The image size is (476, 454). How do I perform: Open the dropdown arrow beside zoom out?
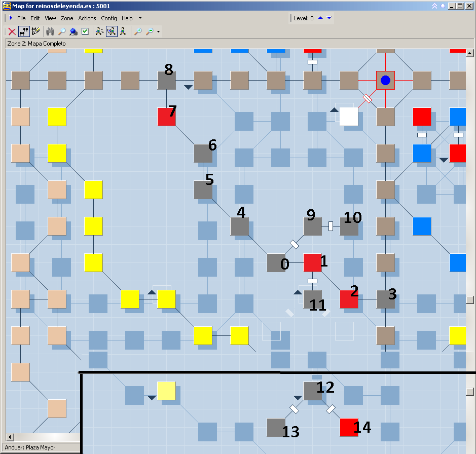pyautogui.click(x=159, y=32)
